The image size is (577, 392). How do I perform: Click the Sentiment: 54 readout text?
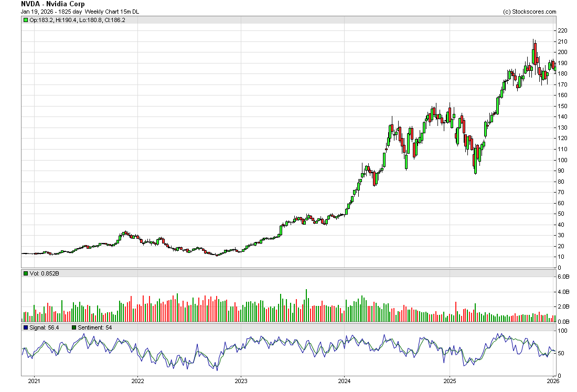(x=95, y=327)
